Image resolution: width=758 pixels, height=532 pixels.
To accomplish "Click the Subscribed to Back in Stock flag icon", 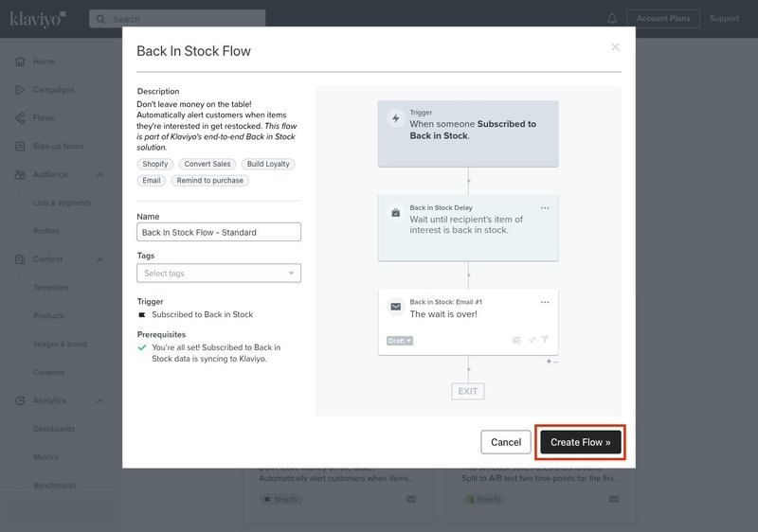I will coord(141,315).
